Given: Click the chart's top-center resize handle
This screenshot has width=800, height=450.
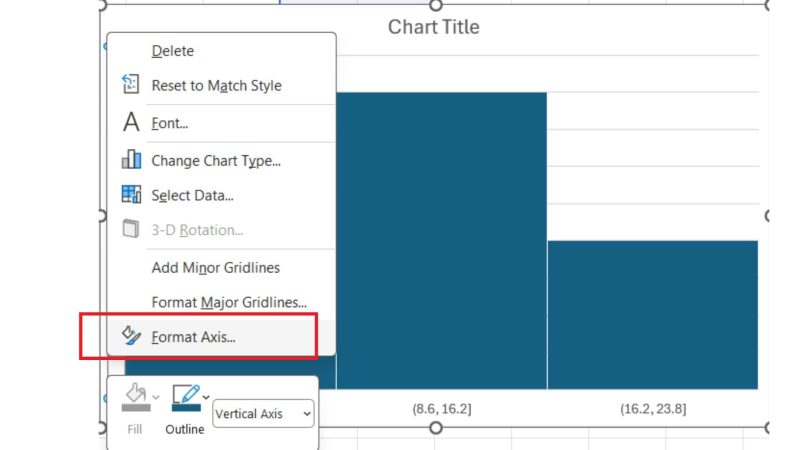Looking at the screenshot, I should click(x=435, y=6).
